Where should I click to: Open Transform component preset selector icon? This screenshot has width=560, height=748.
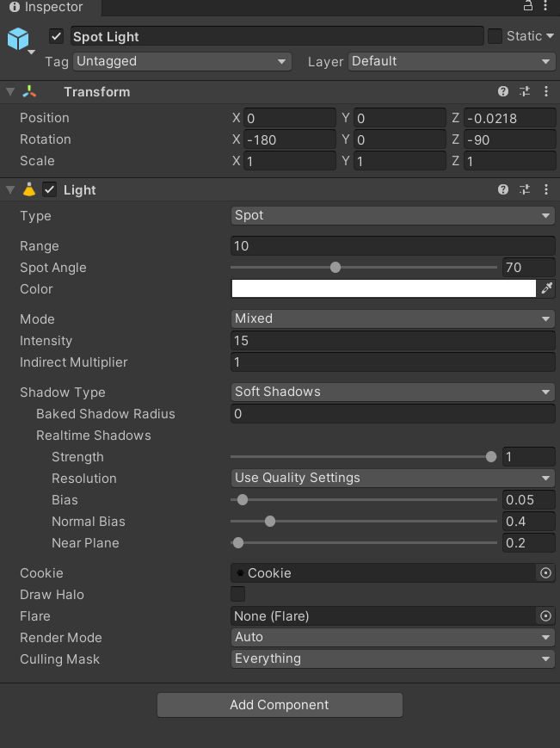point(525,91)
